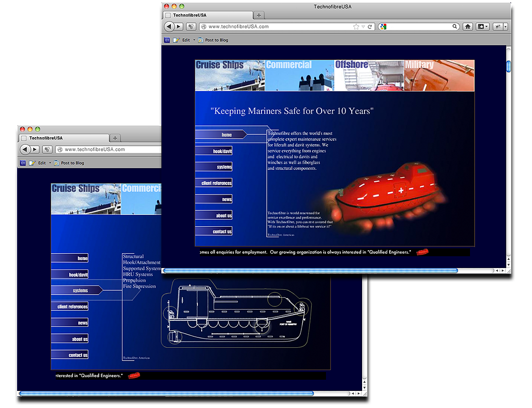Select contact us nav button in front window
Screen dimensions: 532x408
(x=214, y=232)
